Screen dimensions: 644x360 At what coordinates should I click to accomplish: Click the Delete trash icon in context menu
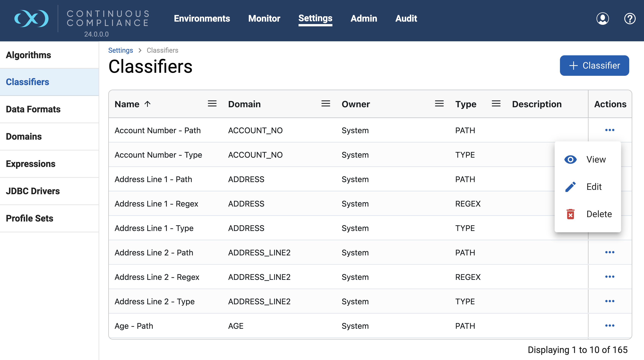(x=570, y=214)
